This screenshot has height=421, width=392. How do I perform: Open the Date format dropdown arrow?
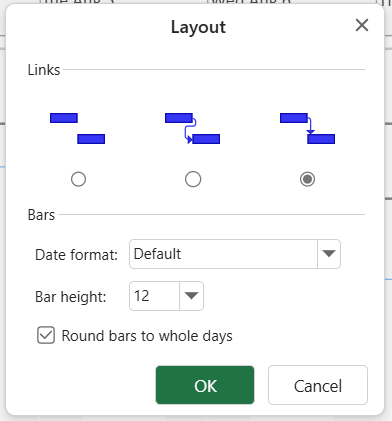pyautogui.click(x=329, y=254)
